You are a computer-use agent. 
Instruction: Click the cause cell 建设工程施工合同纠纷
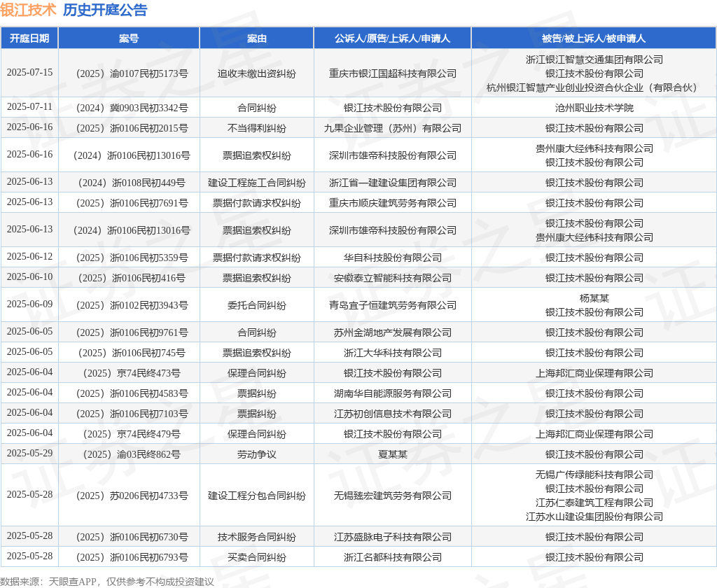point(256,183)
